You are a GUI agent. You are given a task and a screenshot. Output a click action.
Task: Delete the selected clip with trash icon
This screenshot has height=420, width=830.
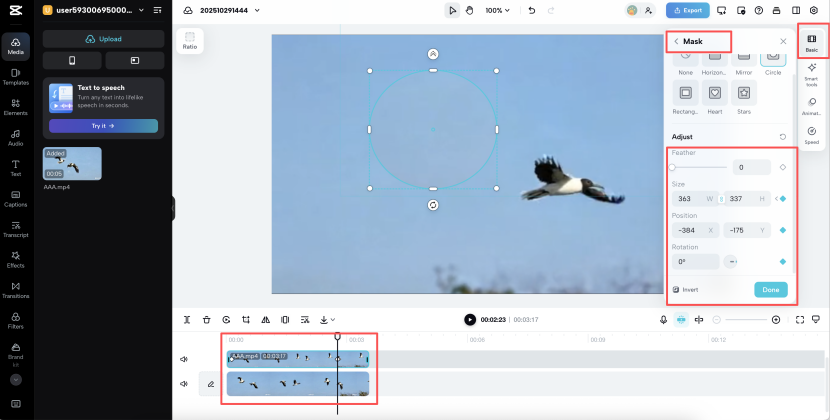pyautogui.click(x=206, y=320)
